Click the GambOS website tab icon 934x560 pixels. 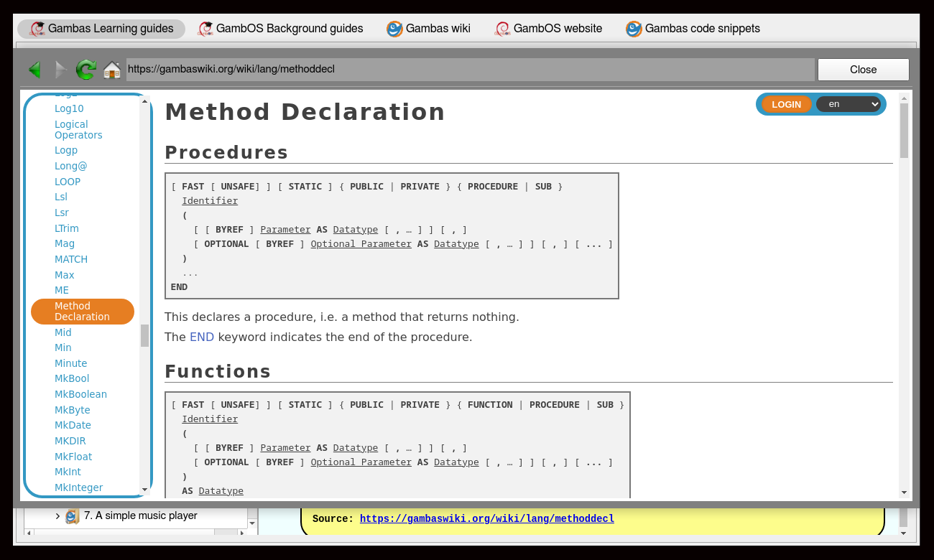point(502,29)
